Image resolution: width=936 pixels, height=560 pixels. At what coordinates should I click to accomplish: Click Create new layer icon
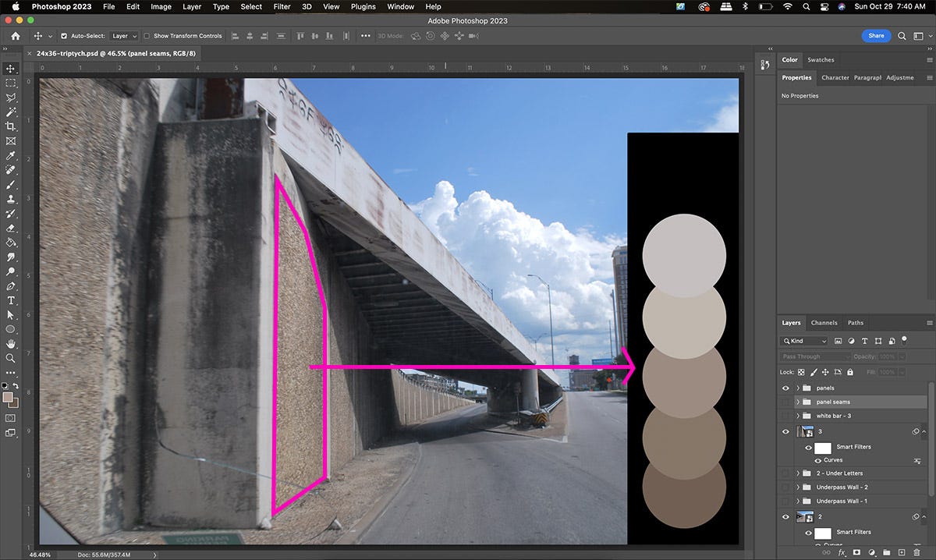[x=902, y=552]
